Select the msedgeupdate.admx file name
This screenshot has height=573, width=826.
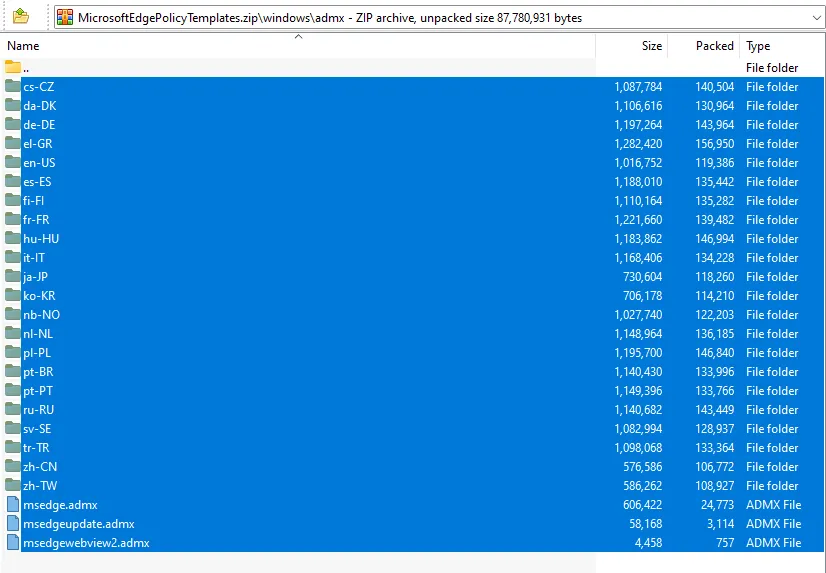click(79, 524)
